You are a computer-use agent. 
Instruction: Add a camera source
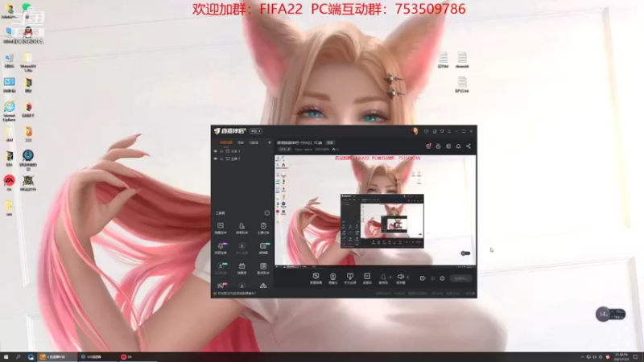click(332, 278)
